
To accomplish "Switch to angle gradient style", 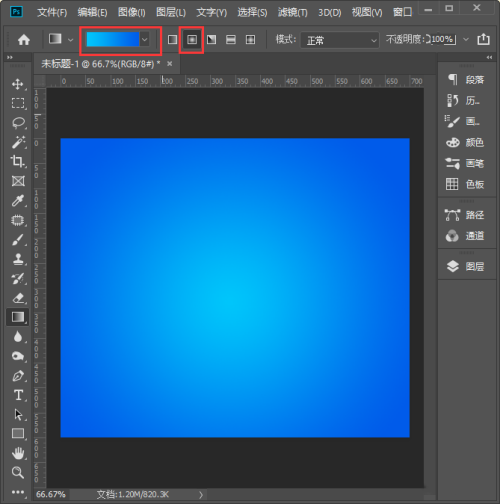I will tap(211, 40).
